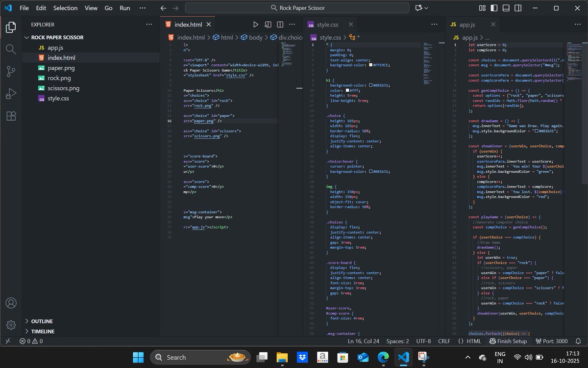588x368 pixels.
Task: Open the View menu
Action: coord(91,8)
